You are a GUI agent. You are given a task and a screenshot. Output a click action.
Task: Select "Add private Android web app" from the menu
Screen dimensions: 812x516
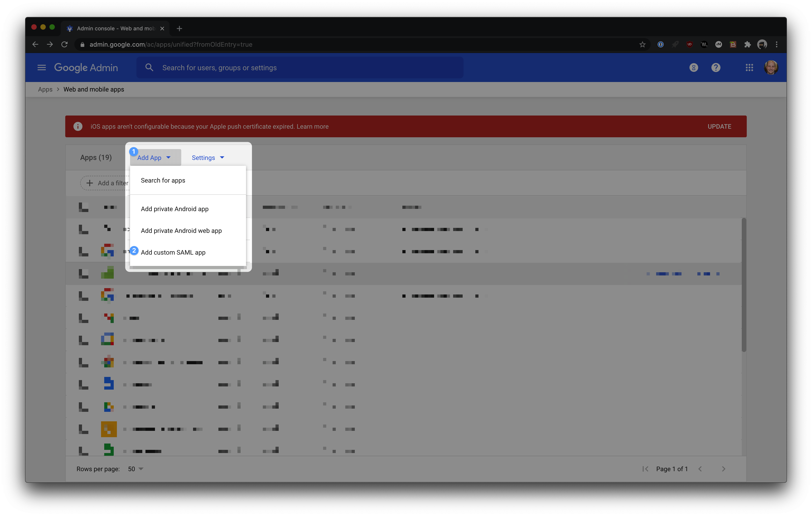[x=181, y=231]
